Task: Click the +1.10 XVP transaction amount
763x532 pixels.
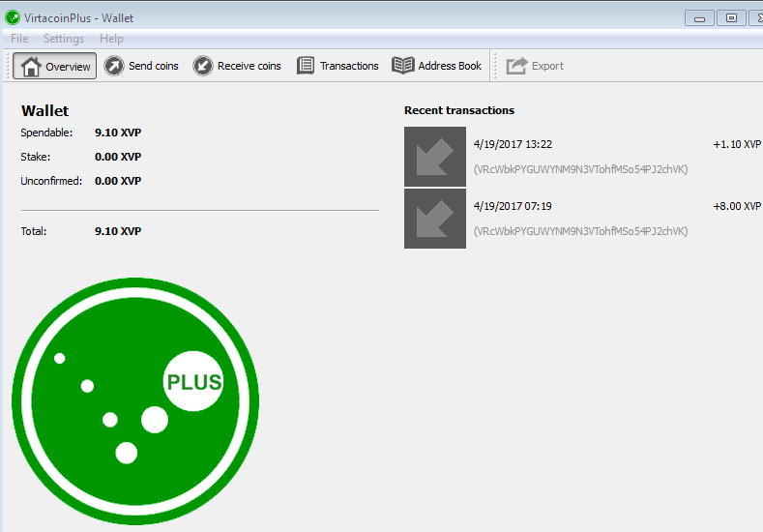Action: pyautogui.click(x=737, y=144)
